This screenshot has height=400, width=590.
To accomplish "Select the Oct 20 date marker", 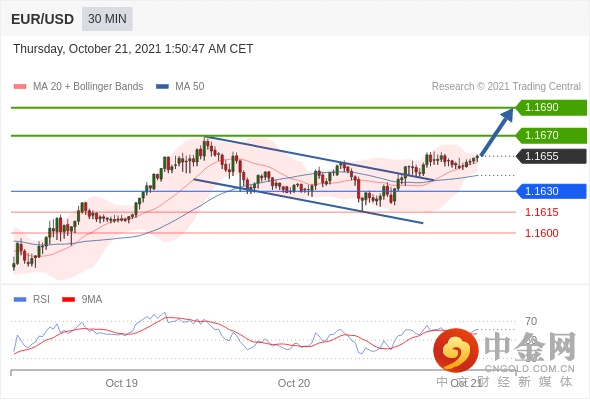I will pos(294,383).
